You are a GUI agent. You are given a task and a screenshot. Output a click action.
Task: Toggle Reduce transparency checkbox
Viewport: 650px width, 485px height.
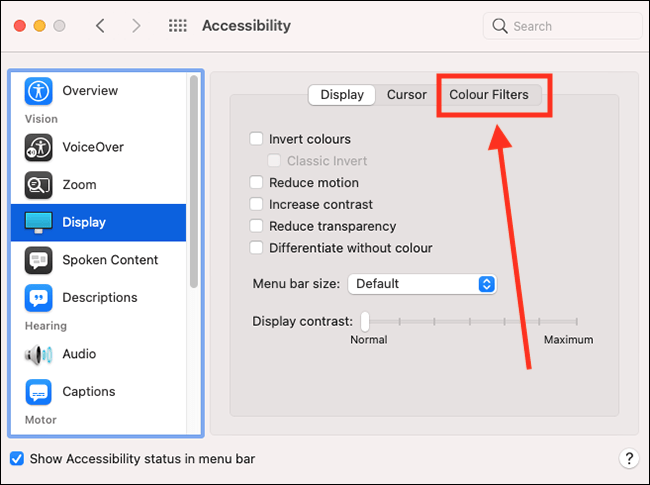tap(256, 226)
